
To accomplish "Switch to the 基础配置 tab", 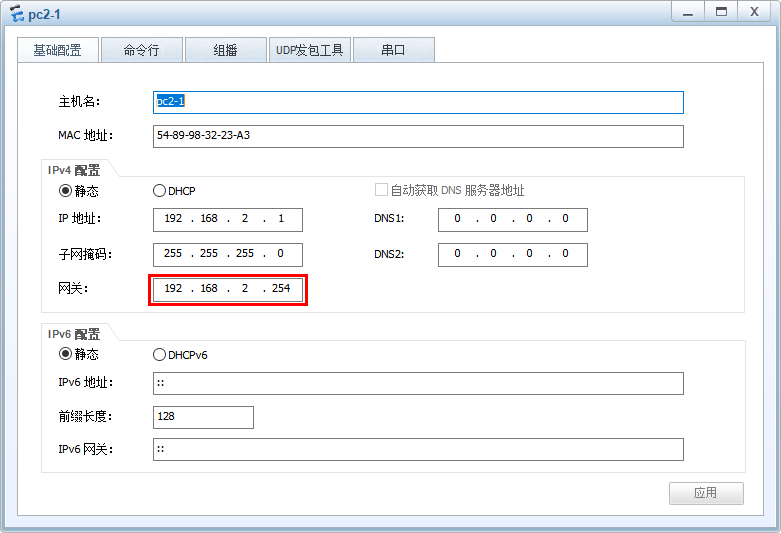I will pyautogui.click(x=58, y=50).
